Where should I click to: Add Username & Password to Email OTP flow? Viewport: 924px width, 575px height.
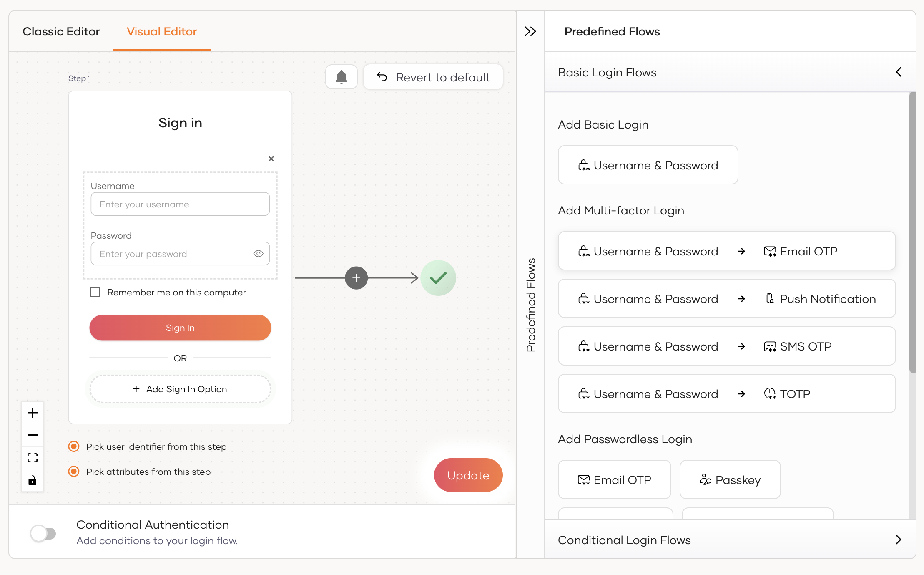point(727,251)
